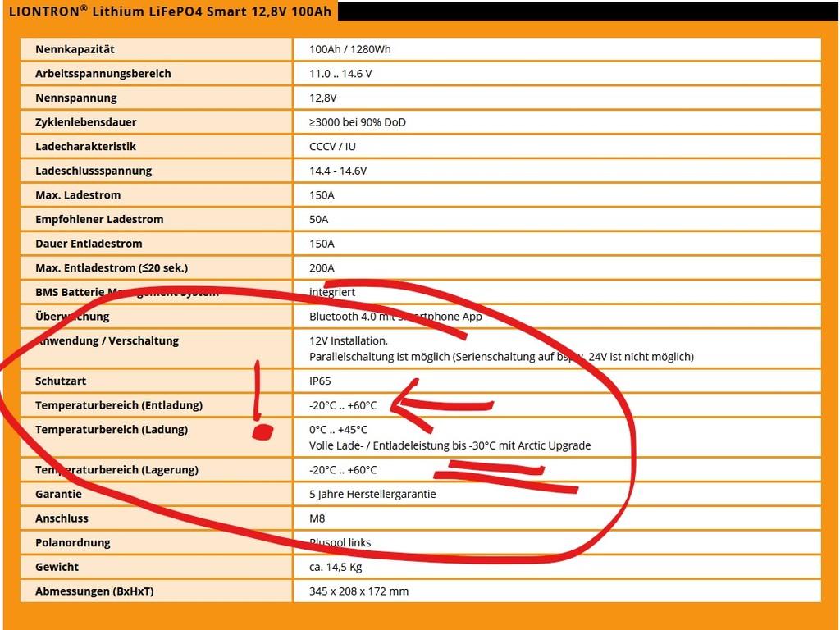Select the Temperaturbereich (Ladung) label
The height and width of the screenshot is (630, 840).
pos(112,430)
